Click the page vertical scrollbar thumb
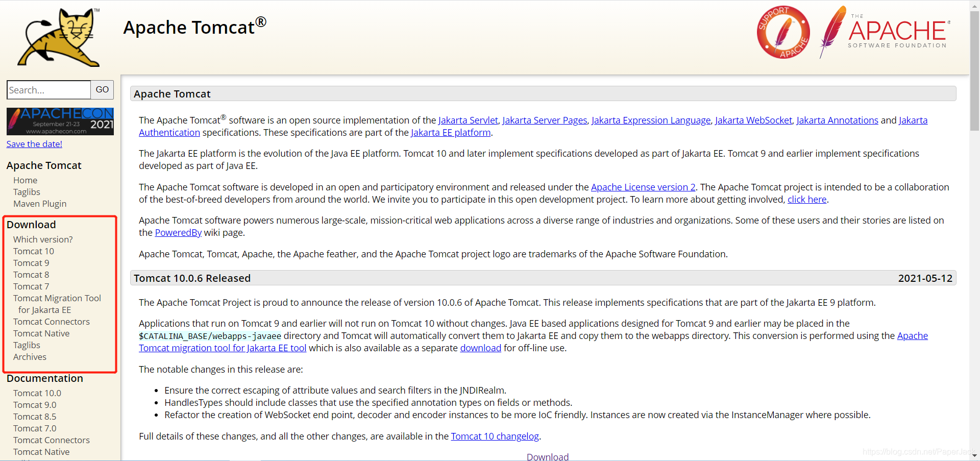 point(975,71)
